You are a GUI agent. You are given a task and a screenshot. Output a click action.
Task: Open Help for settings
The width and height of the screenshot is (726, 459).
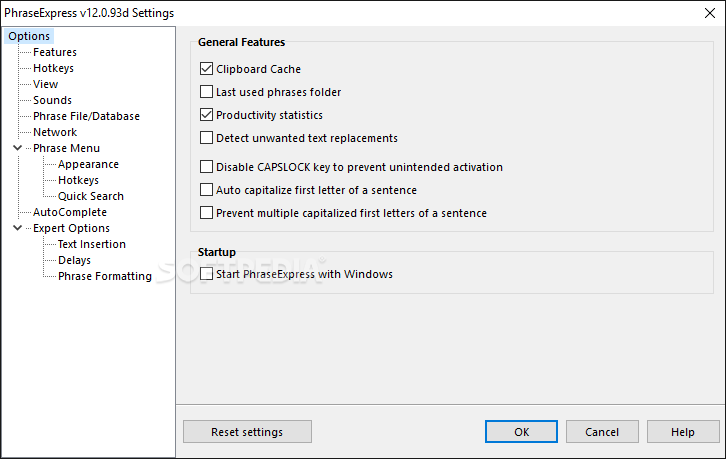tap(683, 432)
